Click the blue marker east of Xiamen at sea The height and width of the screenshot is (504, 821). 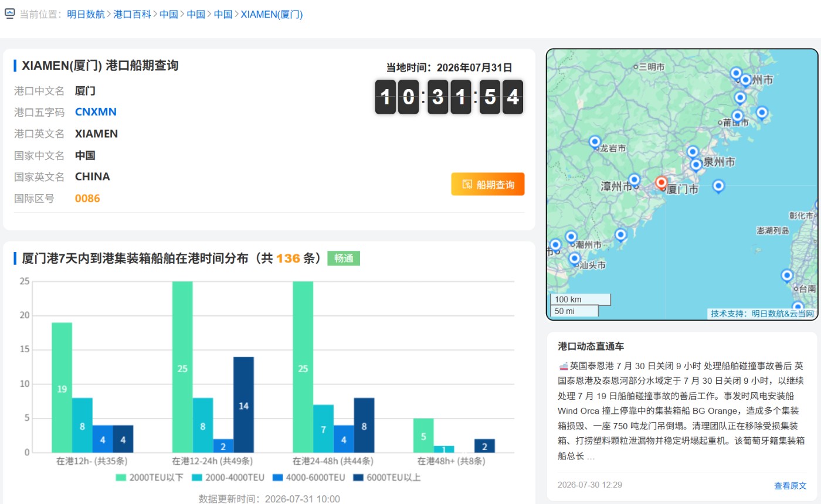[x=718, y=187]
